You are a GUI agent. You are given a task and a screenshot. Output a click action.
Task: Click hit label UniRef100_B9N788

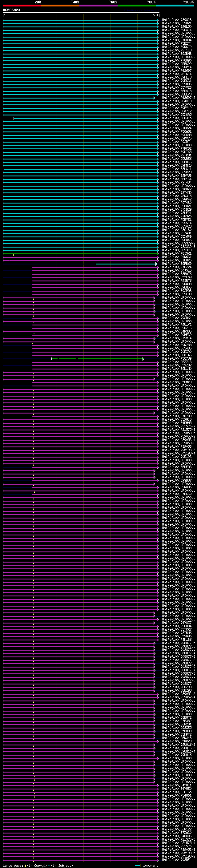(177, 345)
